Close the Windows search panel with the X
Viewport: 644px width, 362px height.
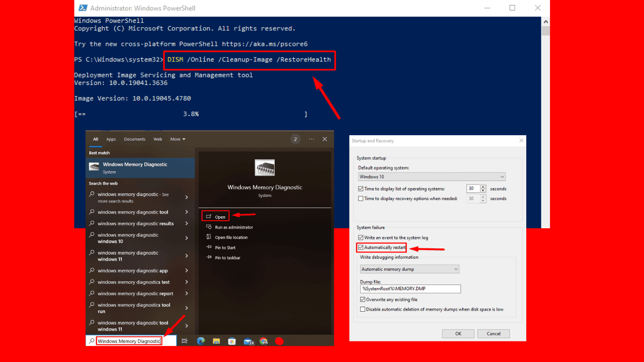point(325,139)
